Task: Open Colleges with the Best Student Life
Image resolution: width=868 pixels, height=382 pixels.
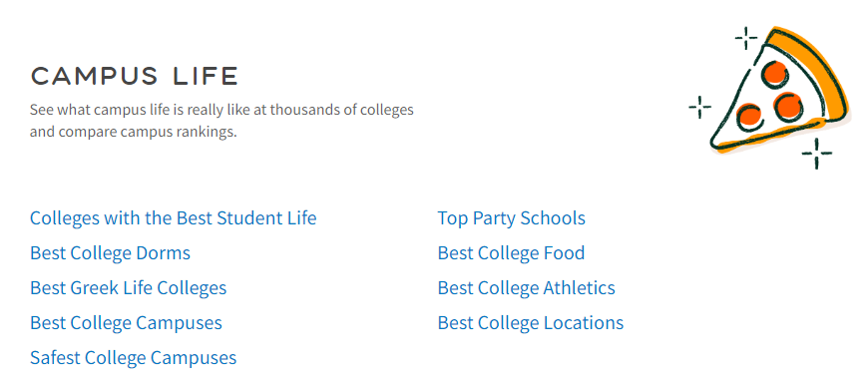Action: (174, 218)
